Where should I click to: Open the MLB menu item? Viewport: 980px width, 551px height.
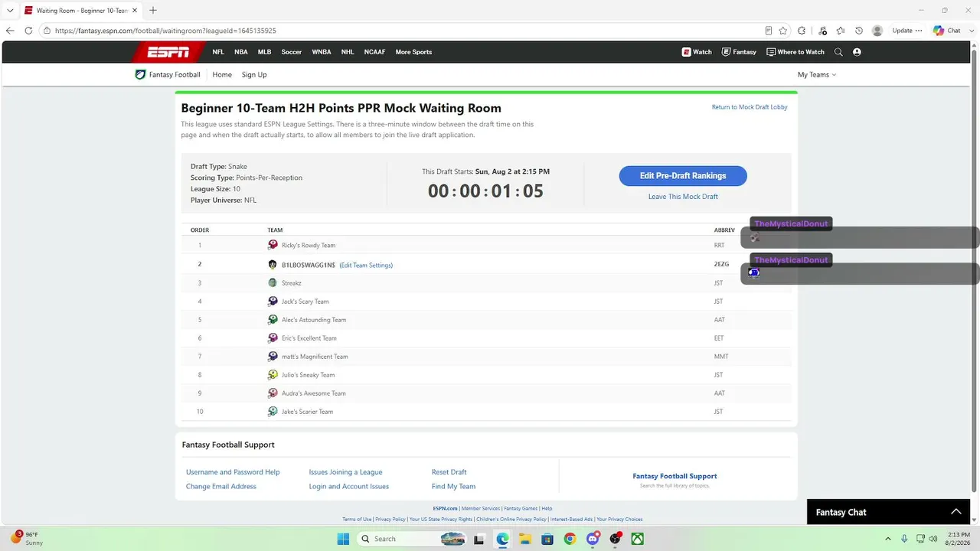coord(264,52)
